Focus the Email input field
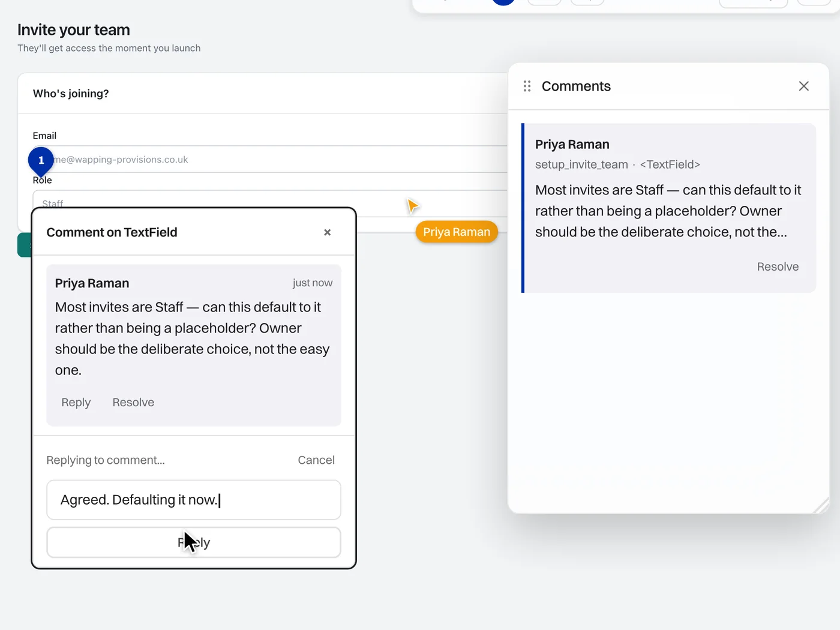The height and width of the screenshot is (630, 840). (270, 160)
